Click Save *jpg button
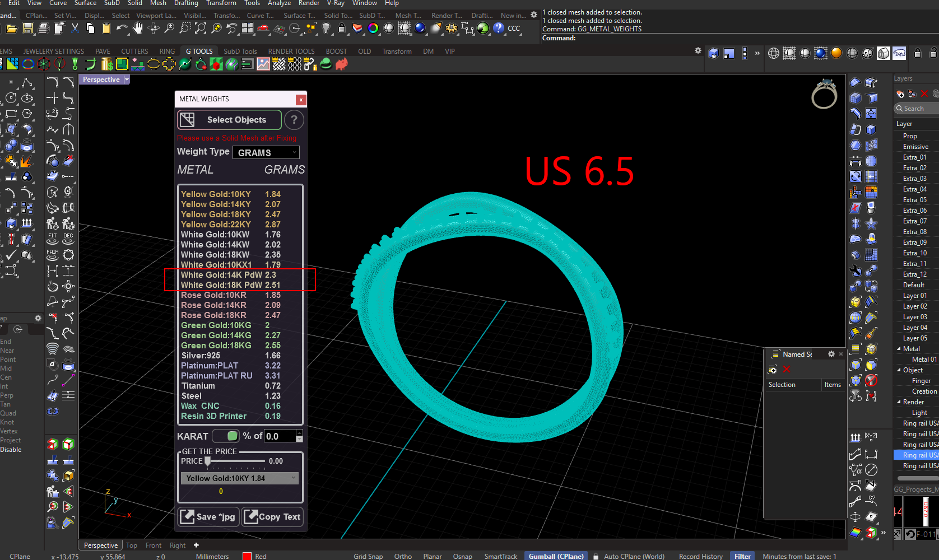The height and width of the screenshot is (560, 939). [x=208, y=517]
